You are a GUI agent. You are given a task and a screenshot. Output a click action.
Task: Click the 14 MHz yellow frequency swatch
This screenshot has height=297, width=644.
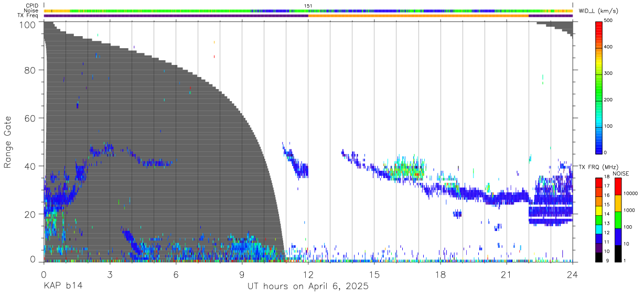coord(599,210)
